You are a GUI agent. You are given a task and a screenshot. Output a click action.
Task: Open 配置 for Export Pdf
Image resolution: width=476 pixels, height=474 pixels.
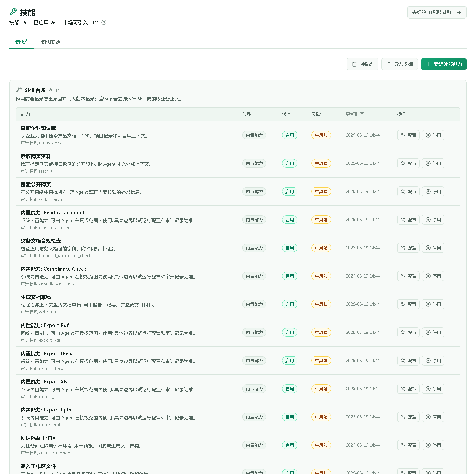click(408, 333)
